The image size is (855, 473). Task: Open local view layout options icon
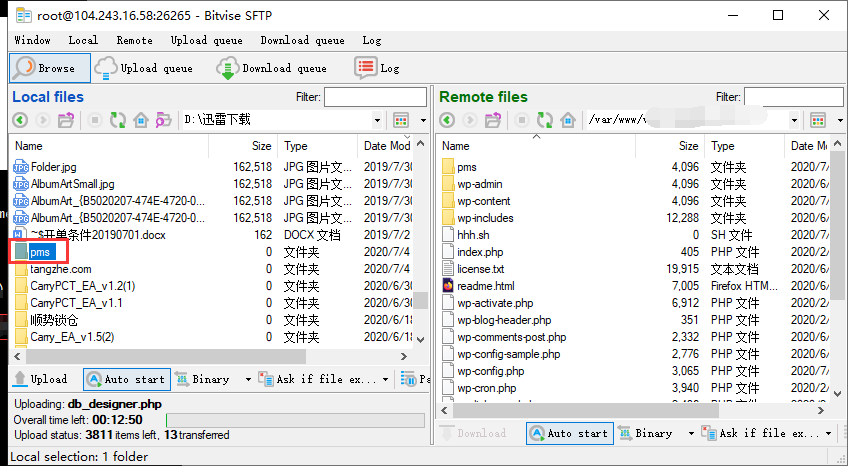[401, 120]
